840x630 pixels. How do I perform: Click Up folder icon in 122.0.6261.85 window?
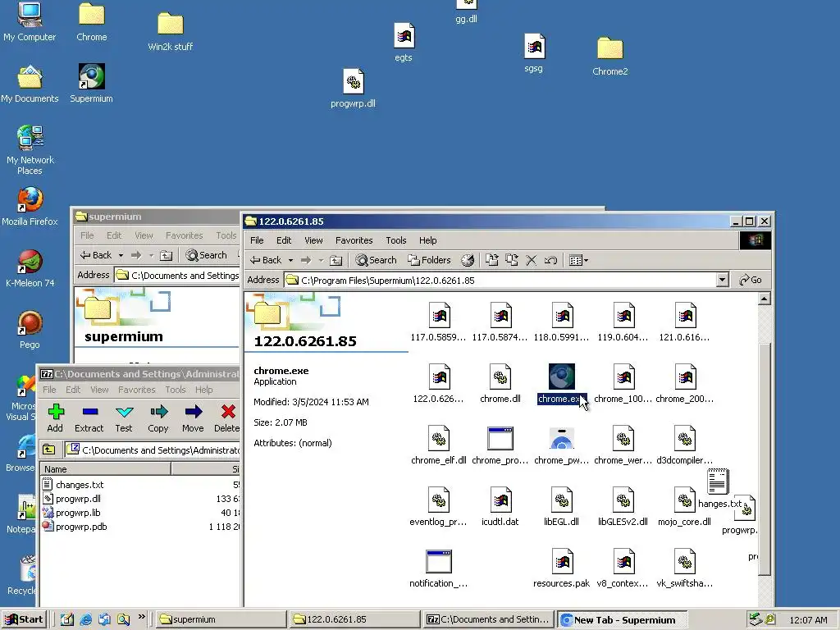336,260
